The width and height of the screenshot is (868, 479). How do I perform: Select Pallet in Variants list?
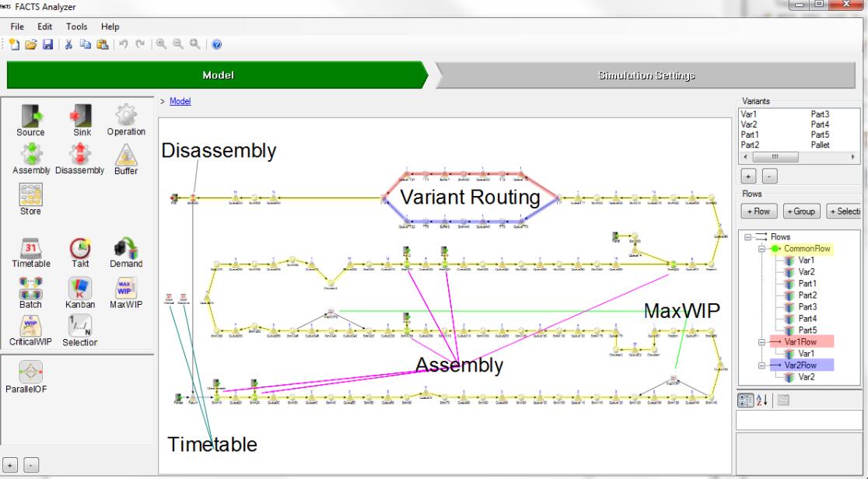(821, 145)
